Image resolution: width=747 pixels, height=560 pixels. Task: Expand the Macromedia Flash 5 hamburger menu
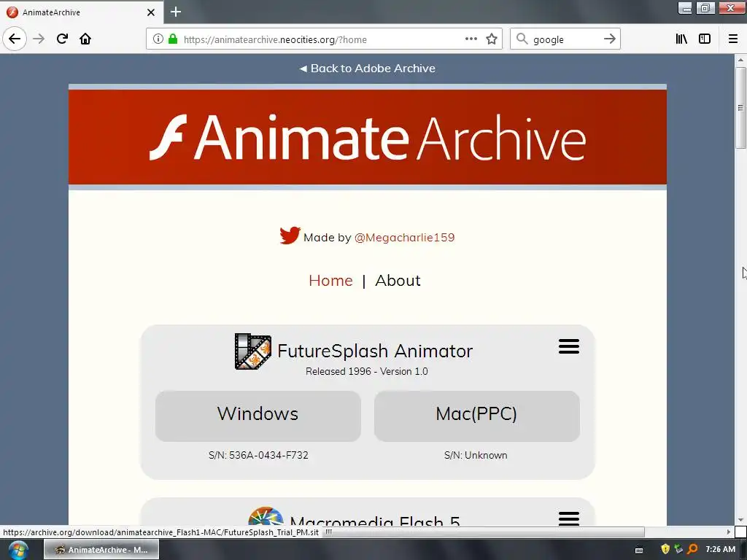pyautogui.click(x=569, y=518)
